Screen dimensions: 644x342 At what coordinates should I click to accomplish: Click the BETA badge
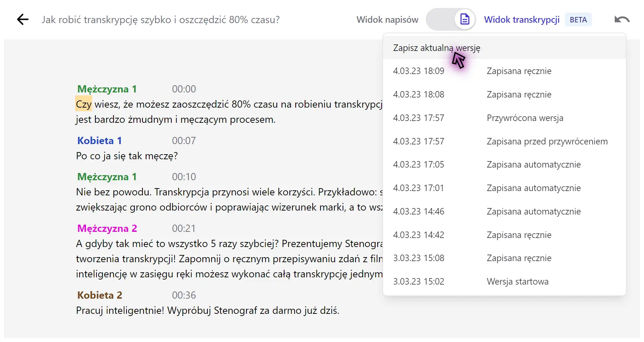(578, 20)
